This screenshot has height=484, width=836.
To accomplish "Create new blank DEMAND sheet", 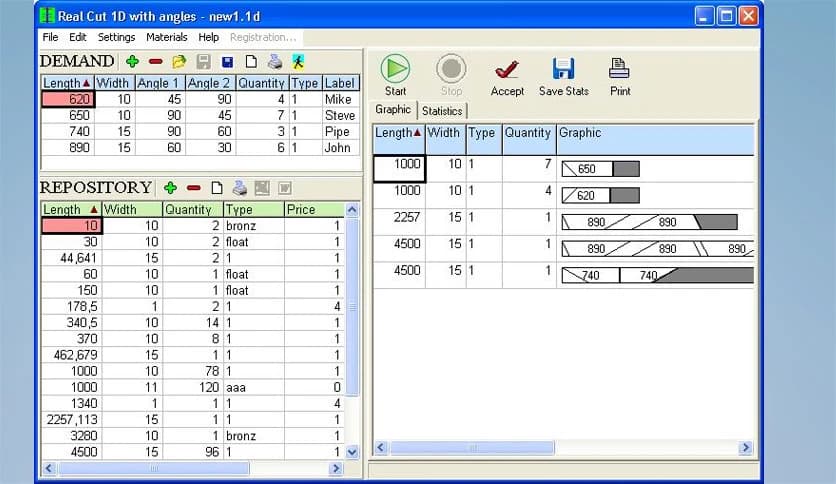I will tap(251, 62).
